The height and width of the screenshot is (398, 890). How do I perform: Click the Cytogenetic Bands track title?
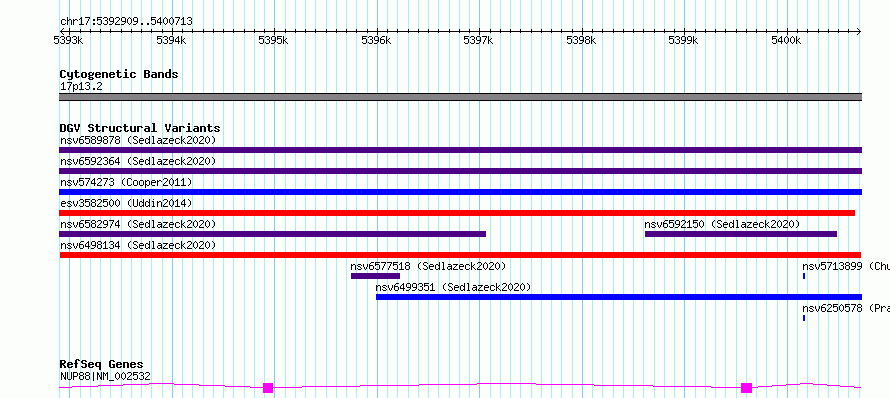(119, 74)
